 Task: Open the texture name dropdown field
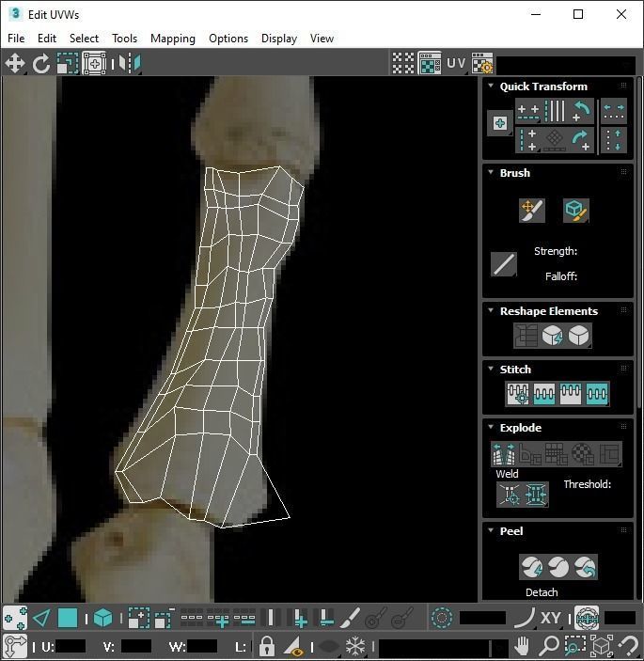coord(566,65)
